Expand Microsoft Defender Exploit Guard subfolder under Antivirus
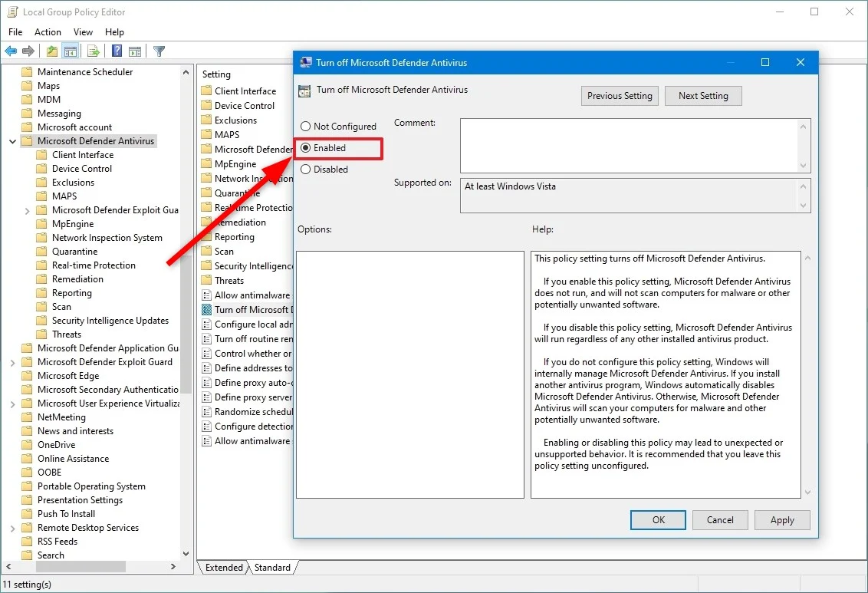 [28, 211]
